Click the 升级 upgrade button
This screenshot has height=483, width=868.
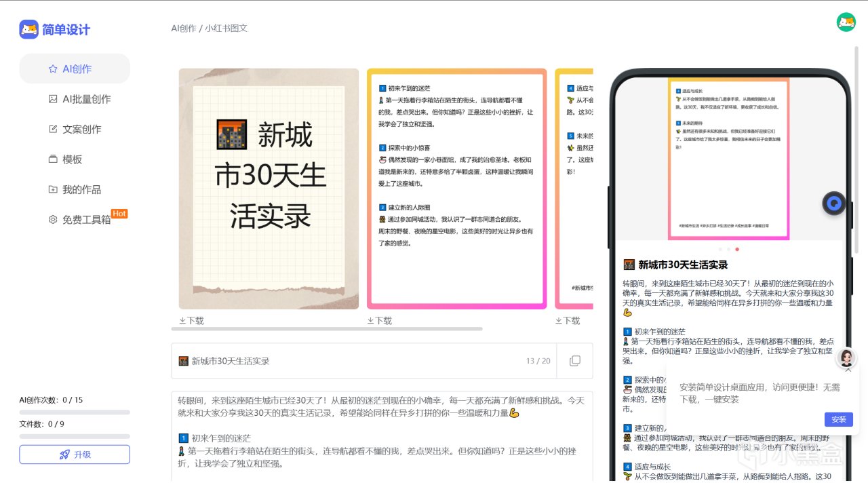(x=75, y=455)
